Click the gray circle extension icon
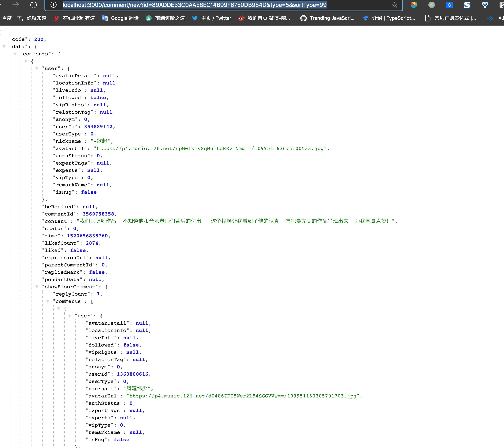The image size is (504, 448). (x=431, y=5)
